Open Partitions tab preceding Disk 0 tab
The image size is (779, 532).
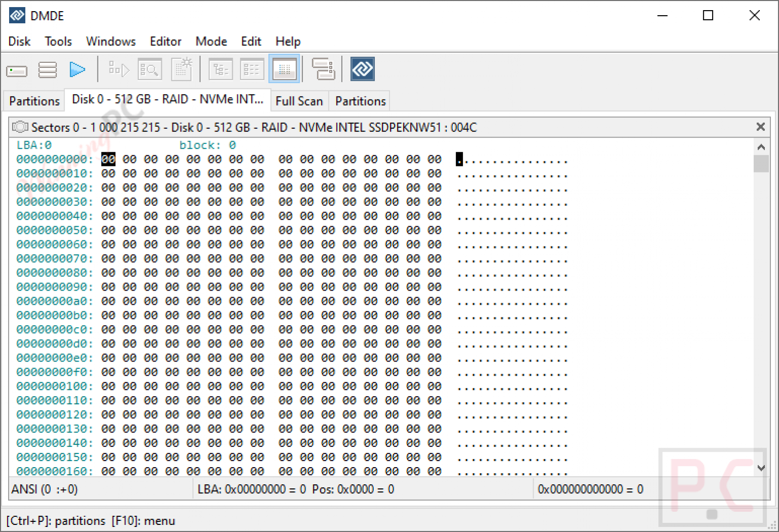coord(34,101)
